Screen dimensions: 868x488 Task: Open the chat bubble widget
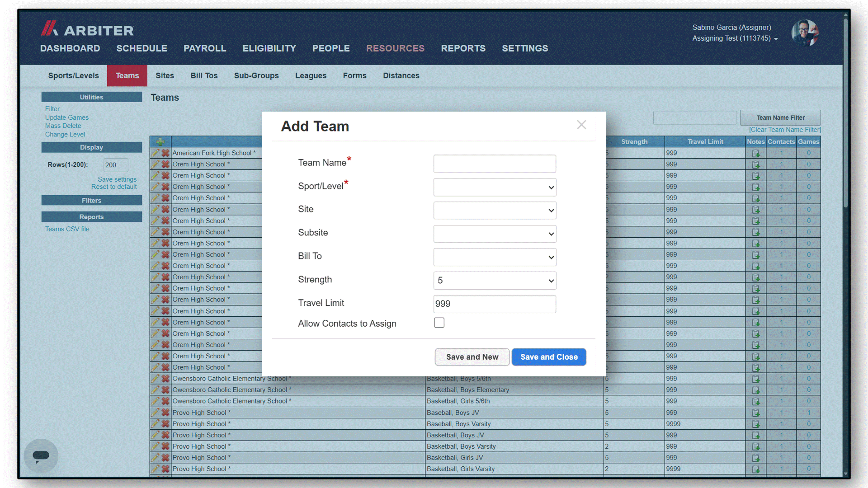point(41,455)
